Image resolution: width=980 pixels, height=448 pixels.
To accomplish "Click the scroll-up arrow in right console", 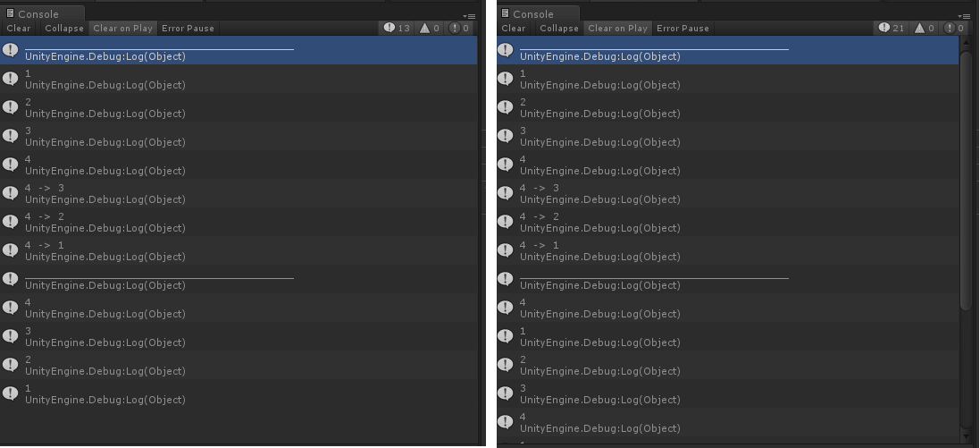I will click(965, 42).
